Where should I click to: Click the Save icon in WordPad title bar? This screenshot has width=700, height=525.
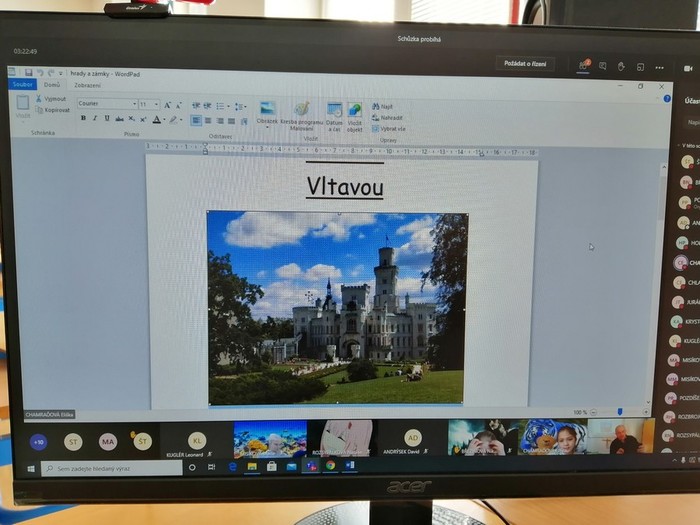[28, 72]
